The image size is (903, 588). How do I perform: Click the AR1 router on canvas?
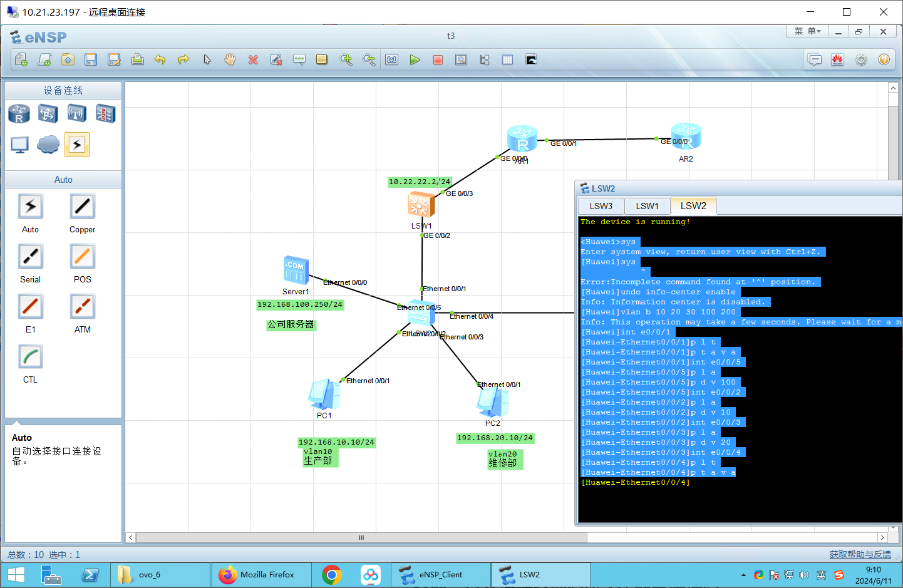click(522, 139)
